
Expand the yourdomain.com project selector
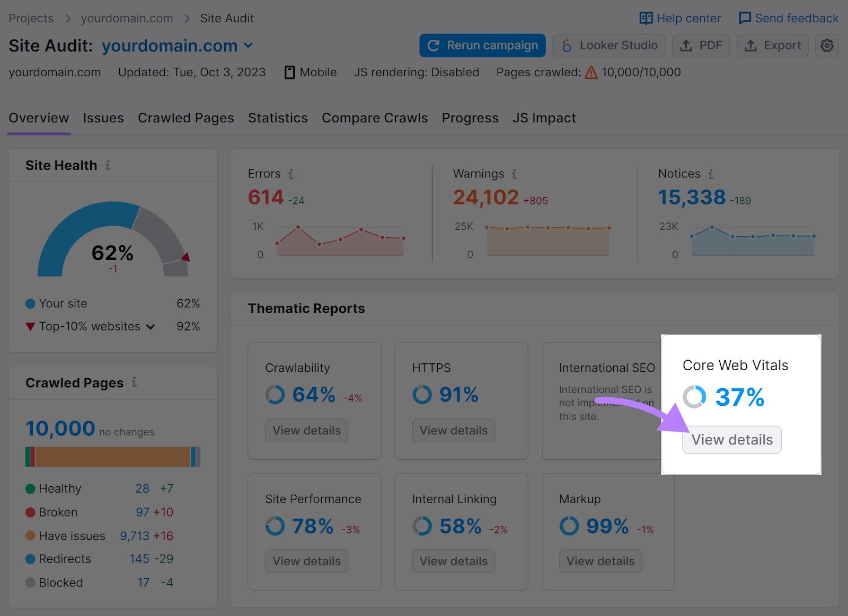[x=249, y=46]
